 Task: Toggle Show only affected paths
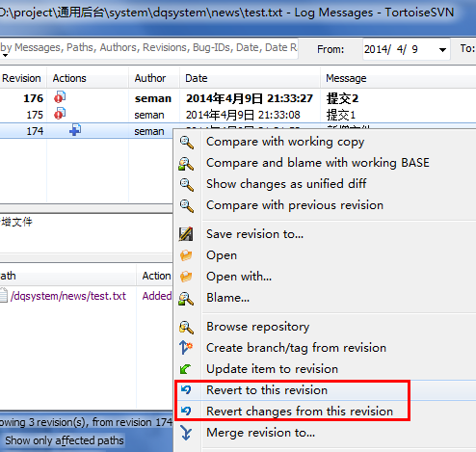pyautogui.click(x=65, y=440)
